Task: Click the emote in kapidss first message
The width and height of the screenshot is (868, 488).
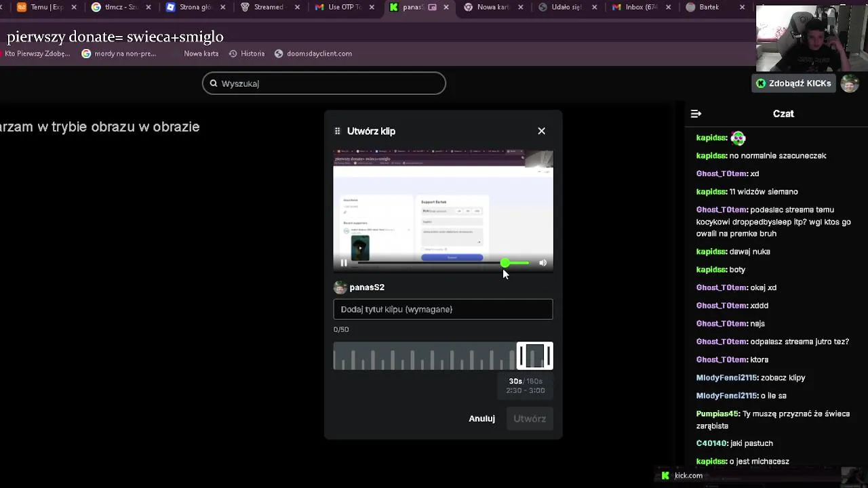Action: point(738,138)
